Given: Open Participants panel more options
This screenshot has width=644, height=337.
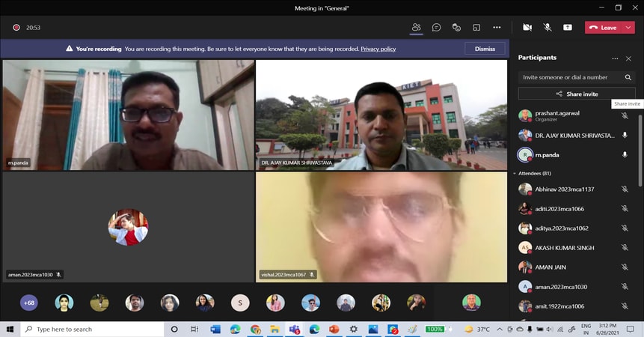Looking at the screenshot, I should tap(615, 58).
